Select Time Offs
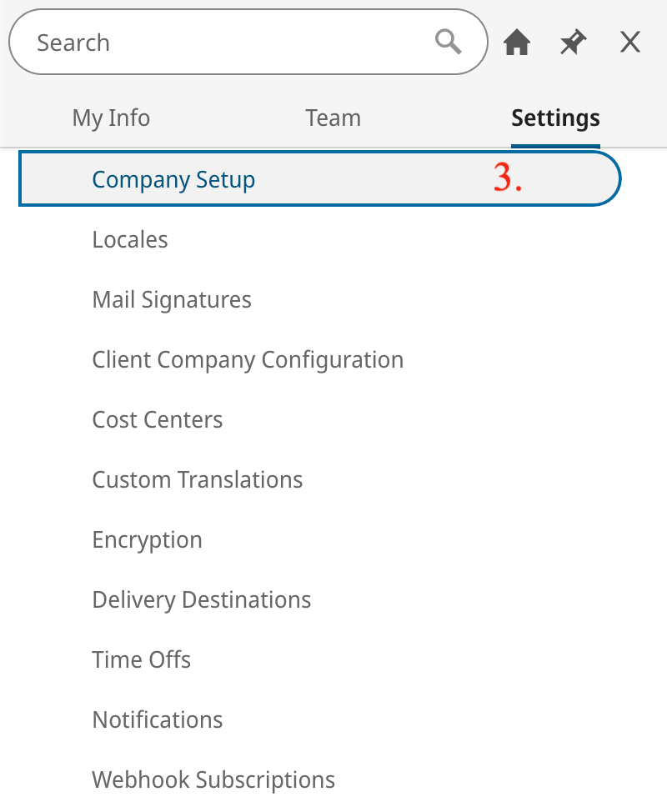The width and height of the screenshot is (667, 812). click(x=142, y=660)
